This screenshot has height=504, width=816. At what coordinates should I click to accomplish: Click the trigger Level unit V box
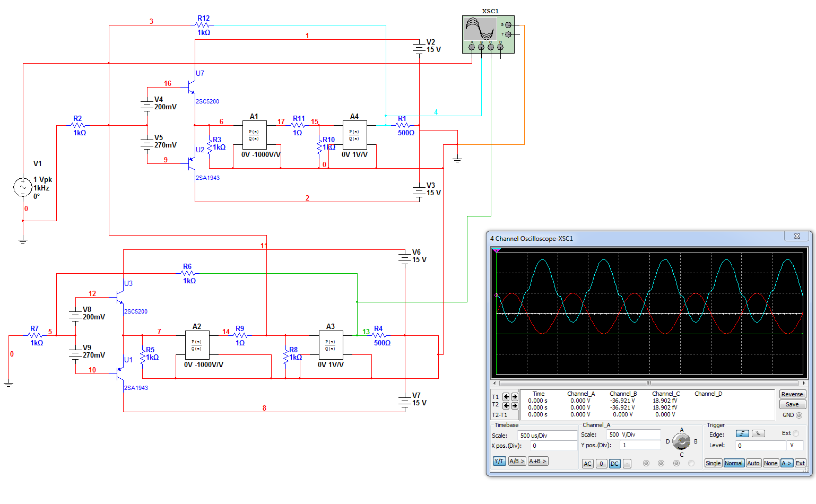[795, 446]
